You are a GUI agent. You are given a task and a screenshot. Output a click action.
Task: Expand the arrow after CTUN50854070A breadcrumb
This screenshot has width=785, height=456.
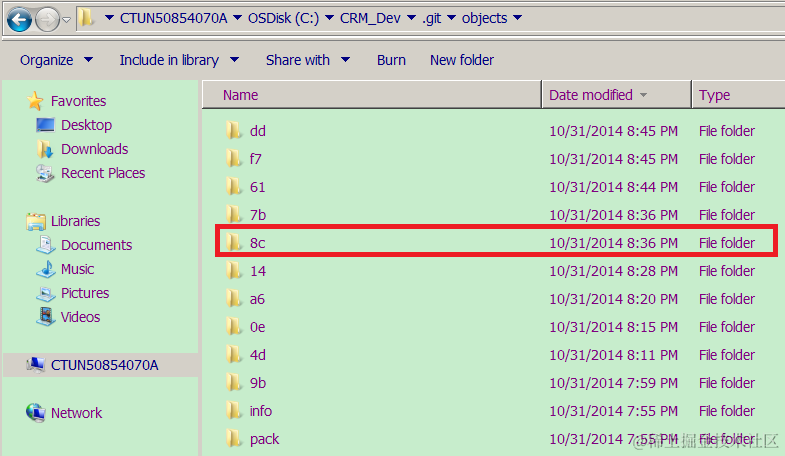[238, 18]
